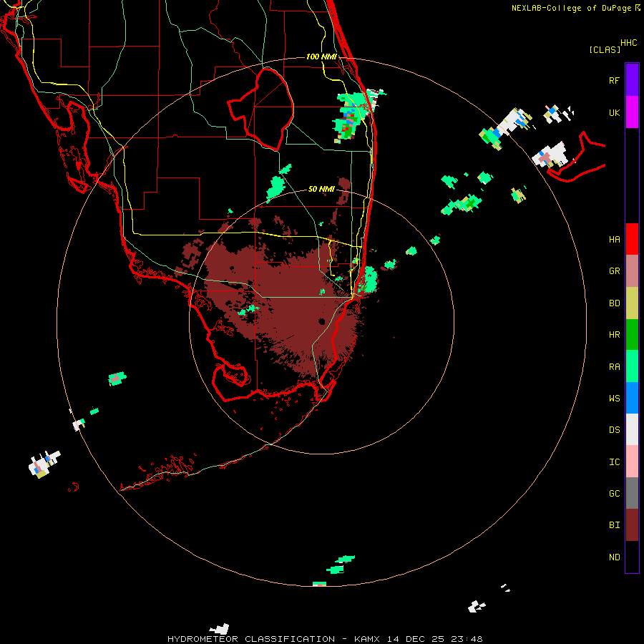Click the IC legend label
Viewport: 644px width, 644px height.
(614, 462)
